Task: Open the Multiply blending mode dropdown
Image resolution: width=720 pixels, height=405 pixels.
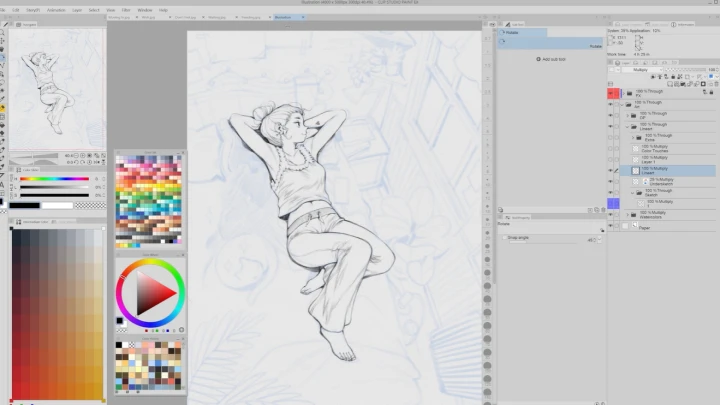Action: point(642,70)
